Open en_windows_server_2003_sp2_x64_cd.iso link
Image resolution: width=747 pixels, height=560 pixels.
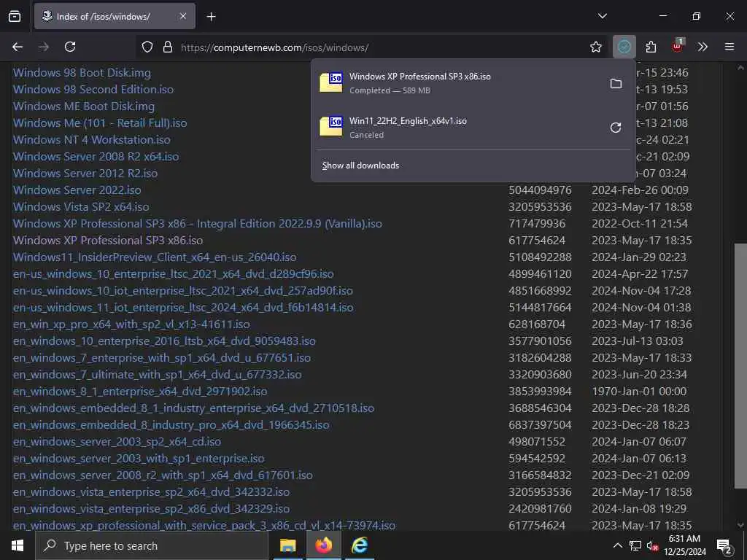117,441
